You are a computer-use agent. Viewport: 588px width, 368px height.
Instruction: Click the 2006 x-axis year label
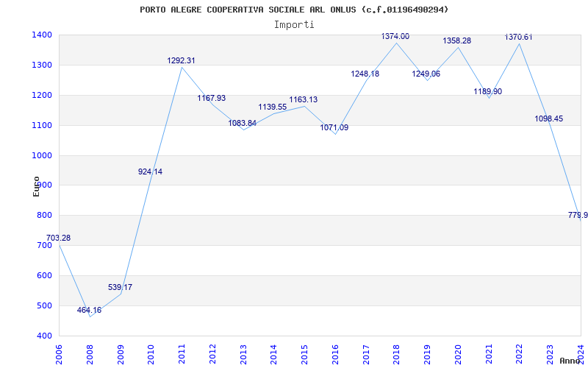click(x=59, y=355)
